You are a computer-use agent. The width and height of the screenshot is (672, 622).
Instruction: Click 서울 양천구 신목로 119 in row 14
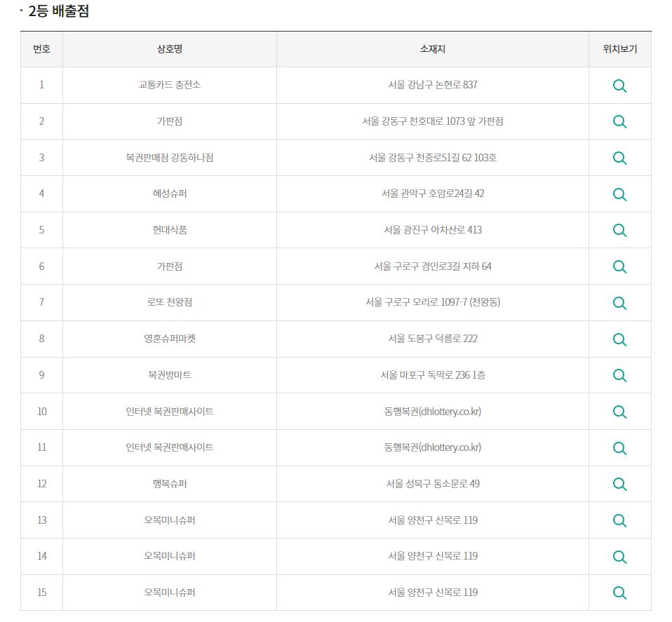[432, 556]
